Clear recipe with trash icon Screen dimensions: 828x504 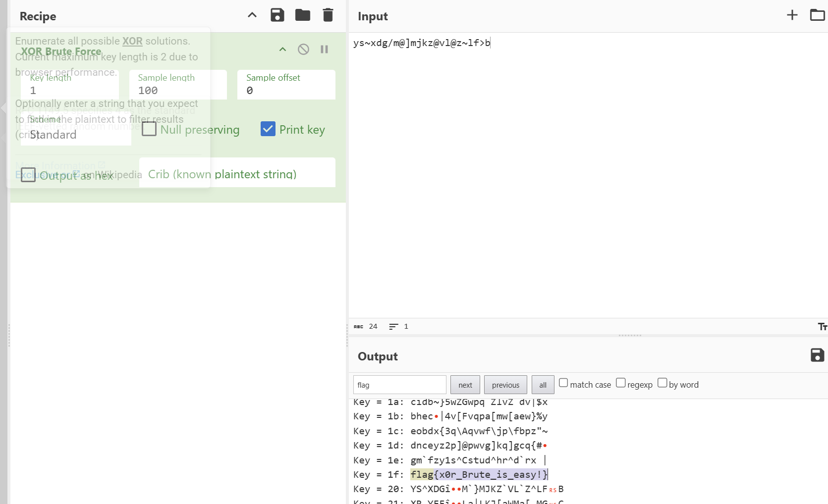pos(328,15)
